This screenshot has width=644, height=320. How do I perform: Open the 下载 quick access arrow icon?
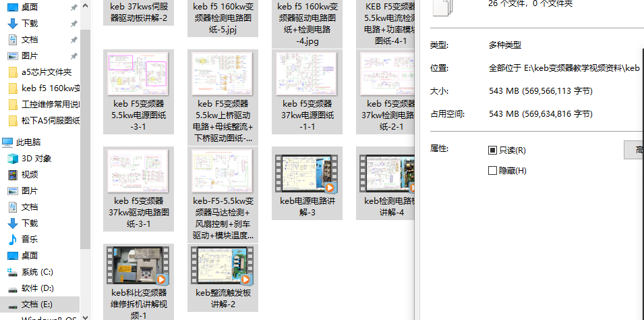[x=13, y=24]
